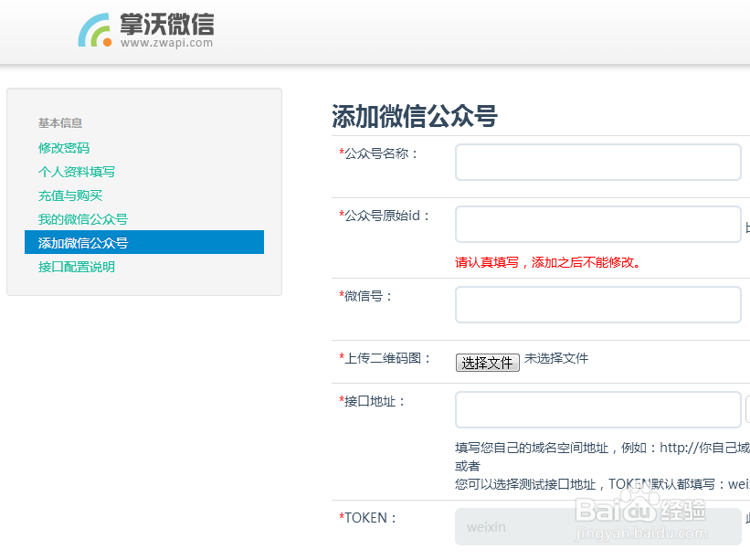Screen dimensions: 750x560
Task: Open the 充值与购买 page
Action: tap(70, 195)
